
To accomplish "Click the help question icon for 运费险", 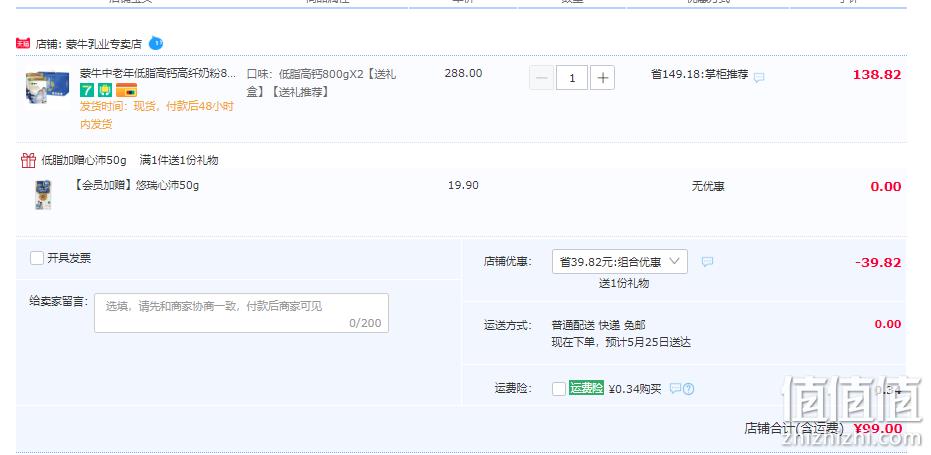I will 688,389.
